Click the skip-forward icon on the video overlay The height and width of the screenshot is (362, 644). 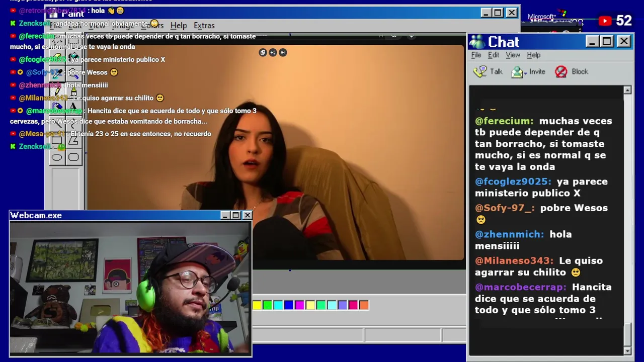283,52
